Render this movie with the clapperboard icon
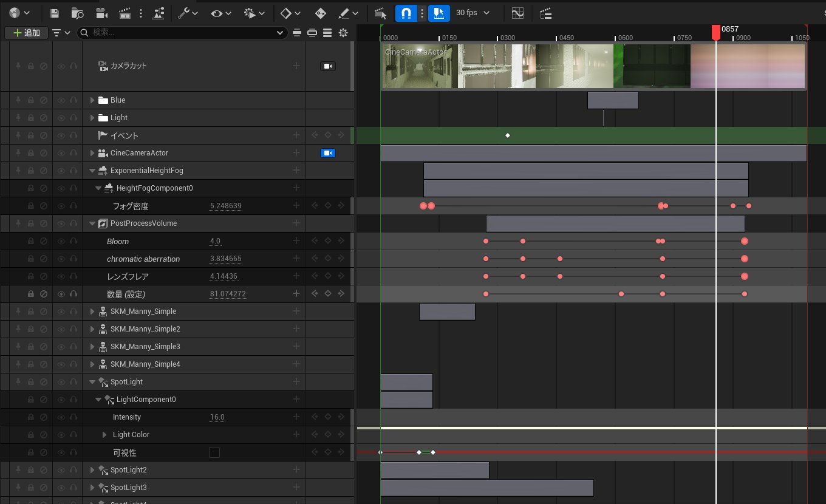The width and height of the screenshot is (826, 504). point(126,13)
